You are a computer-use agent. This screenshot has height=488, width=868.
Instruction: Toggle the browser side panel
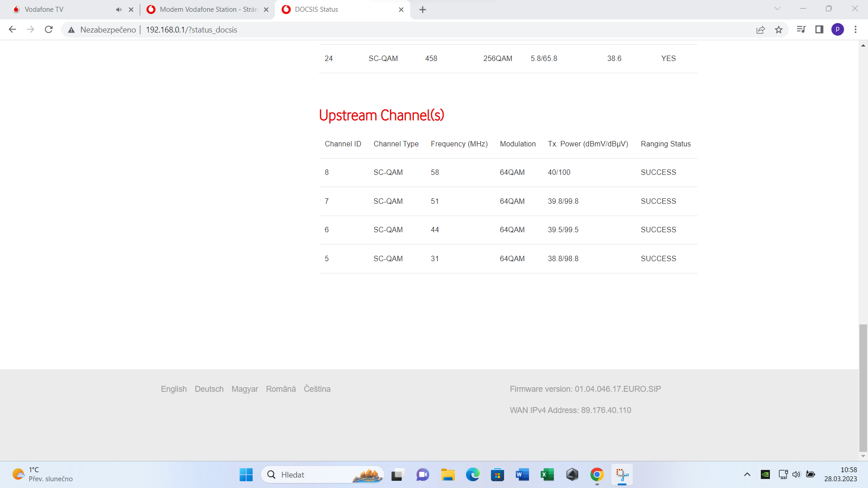(x=819, y=29)
